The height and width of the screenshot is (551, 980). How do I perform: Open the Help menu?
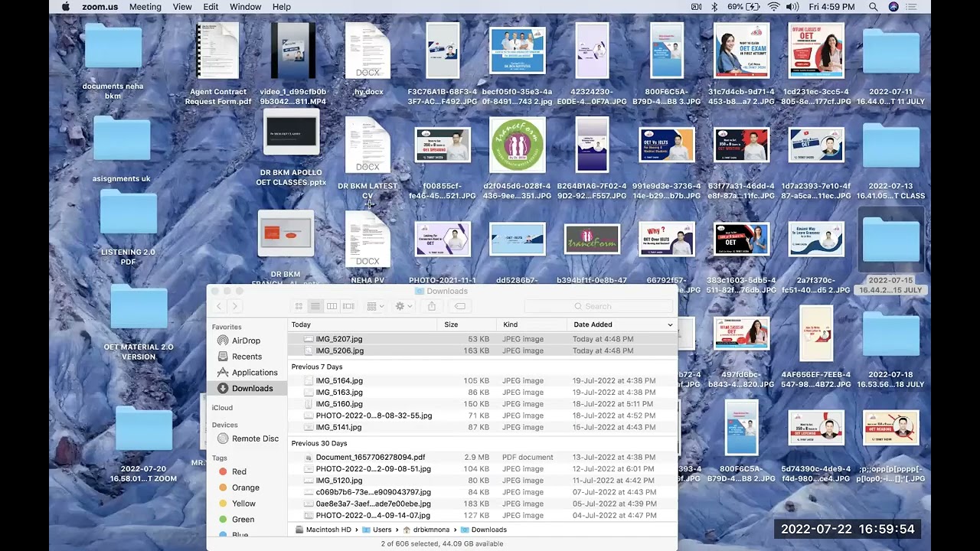pyautogui.click(x=282, y=7)
